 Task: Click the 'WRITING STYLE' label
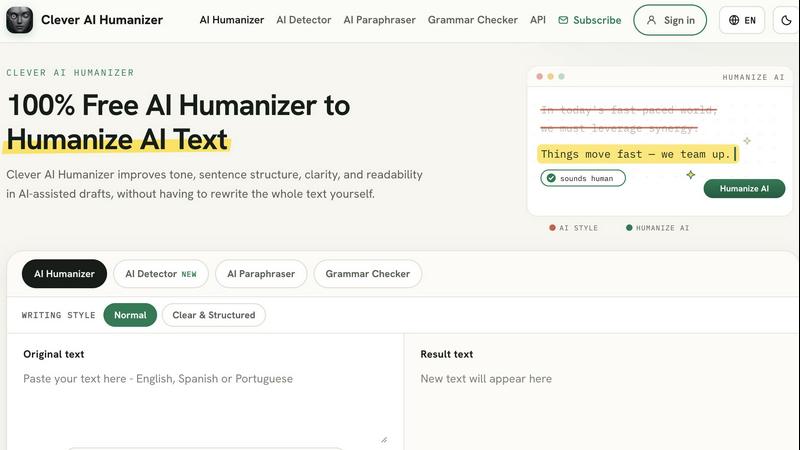58,315
